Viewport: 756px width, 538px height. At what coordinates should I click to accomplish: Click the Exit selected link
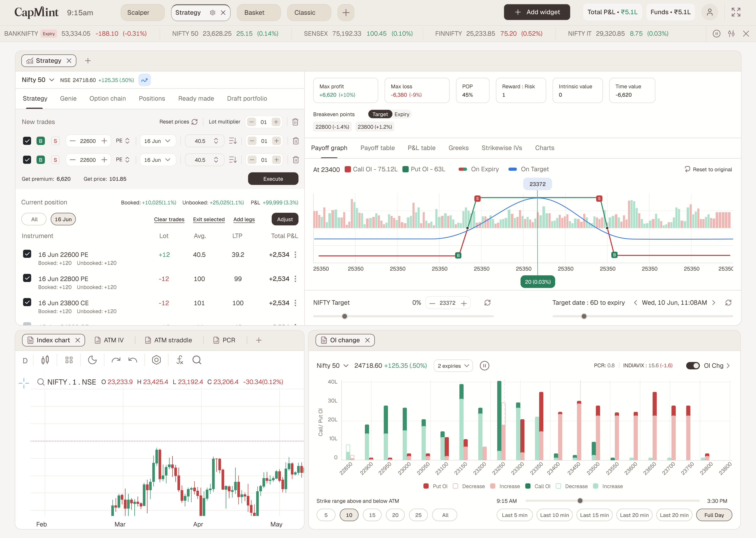click(x=209, y=219)
